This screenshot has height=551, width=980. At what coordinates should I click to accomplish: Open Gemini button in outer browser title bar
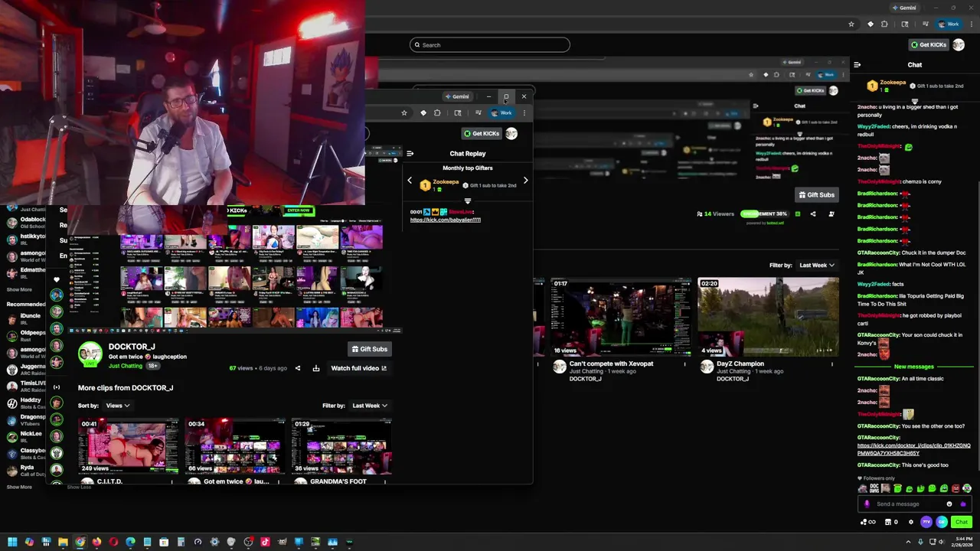point(904,8)
